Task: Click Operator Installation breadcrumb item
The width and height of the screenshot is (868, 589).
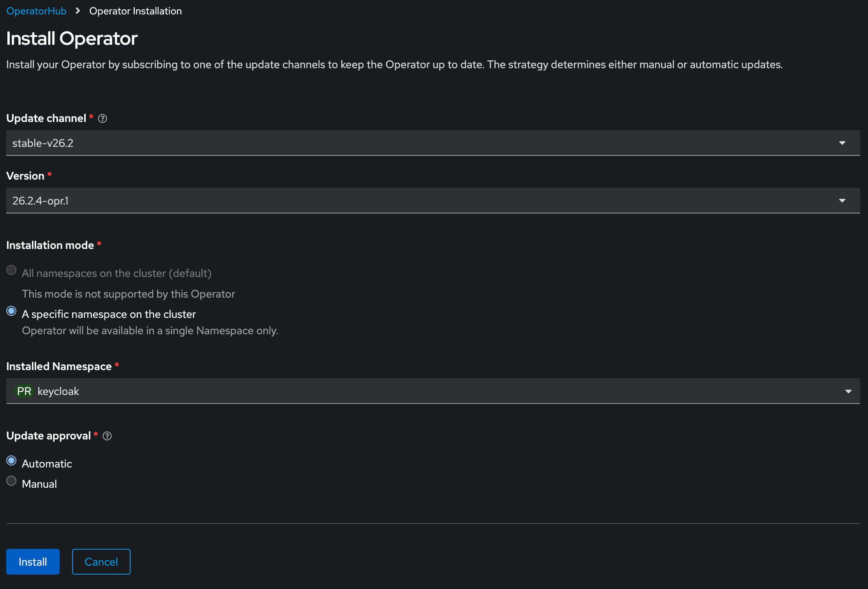Action: pyautogui.click(x=135, y=11)
